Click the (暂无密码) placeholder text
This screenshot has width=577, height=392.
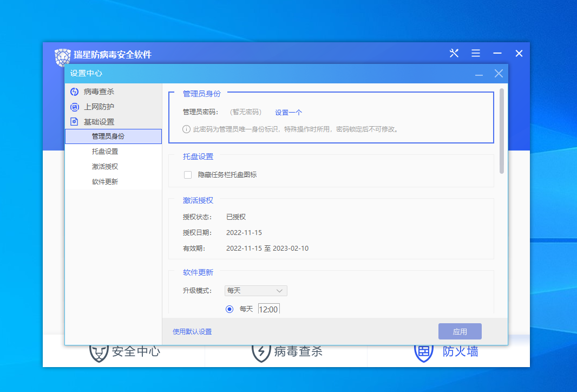(x=246, y=112)
